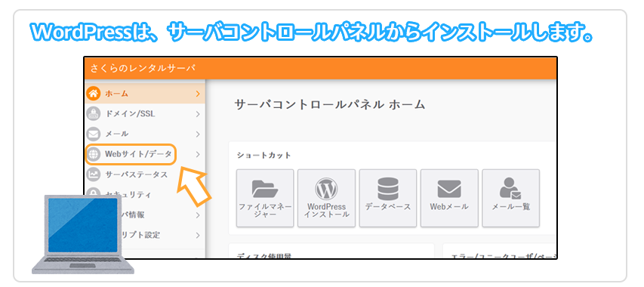The width and height of the screenshot is (644, 287).
Task: Click the WordPress logo shortcut icon
Action: [326, 189]
